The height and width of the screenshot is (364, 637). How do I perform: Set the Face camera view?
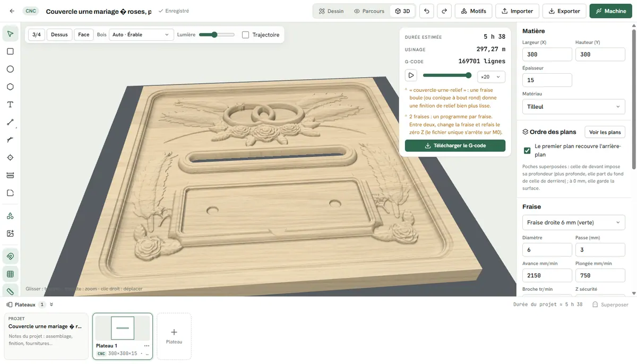point(84,34)
